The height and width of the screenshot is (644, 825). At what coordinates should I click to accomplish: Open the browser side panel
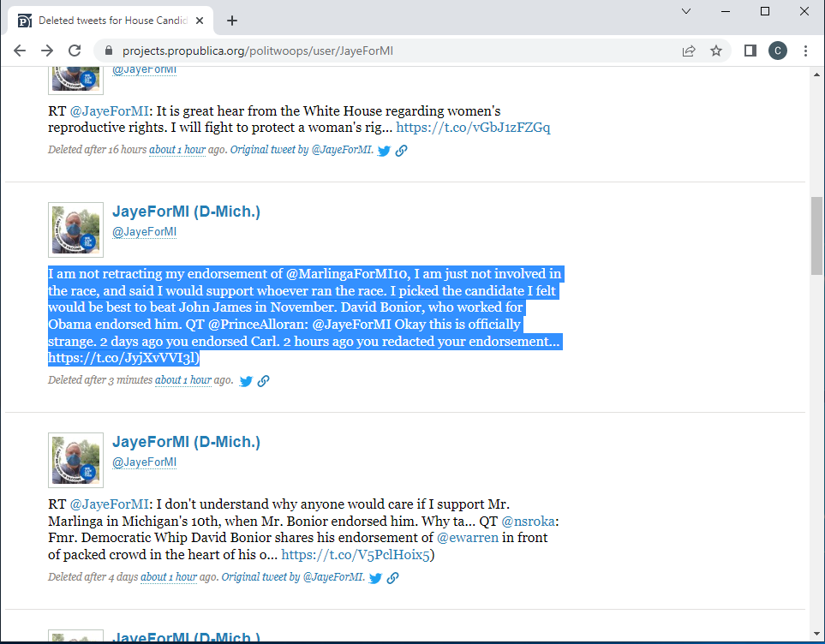(x=750, y=51)
